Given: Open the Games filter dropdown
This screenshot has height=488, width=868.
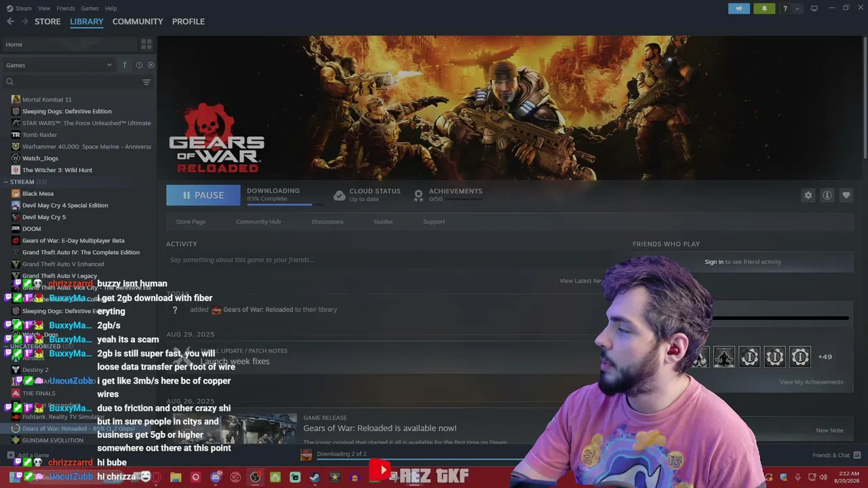Looking at the screenshot, I should click(59, 65).
